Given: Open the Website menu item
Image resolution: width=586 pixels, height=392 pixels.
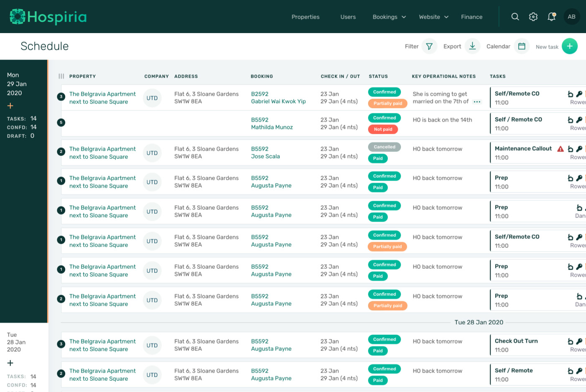Looking at the screenshot, I should (430, 17).
